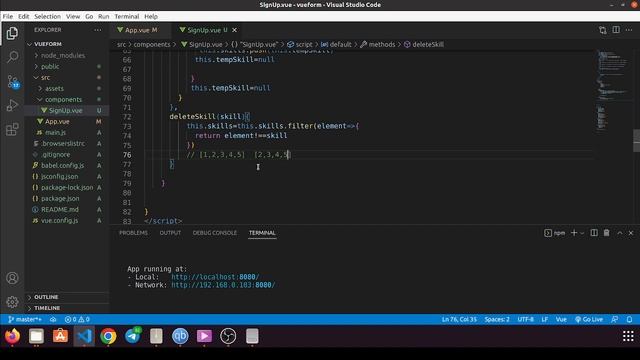Image resolution: width=640 pixels, height=360 pixels.
Task: Switch to the PROBLEMS panel tab
Action: click(x=133, y=233)
